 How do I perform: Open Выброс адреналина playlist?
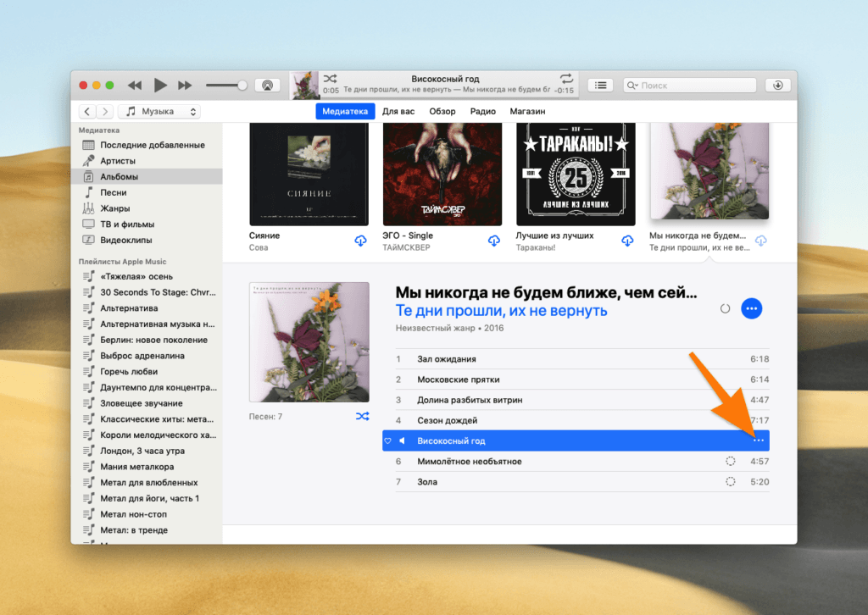147,356
